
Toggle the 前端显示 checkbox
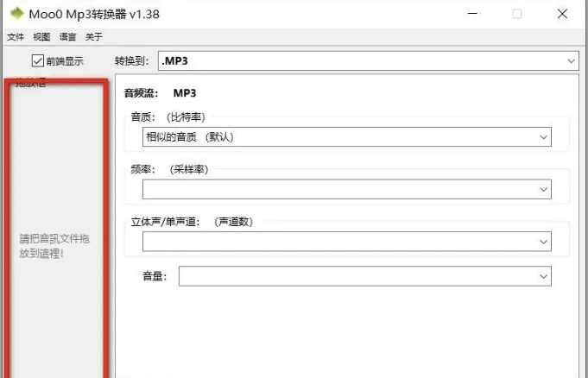tap(38, 61)
